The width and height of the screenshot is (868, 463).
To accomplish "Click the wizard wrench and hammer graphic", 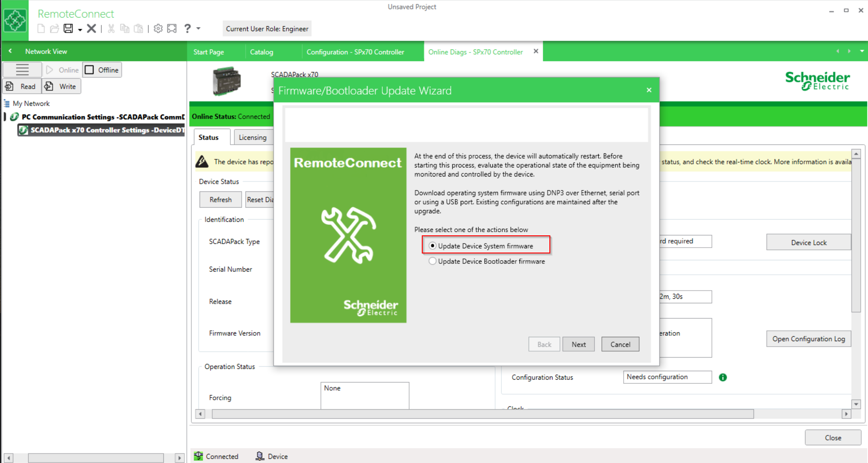I will coord(348,235).
